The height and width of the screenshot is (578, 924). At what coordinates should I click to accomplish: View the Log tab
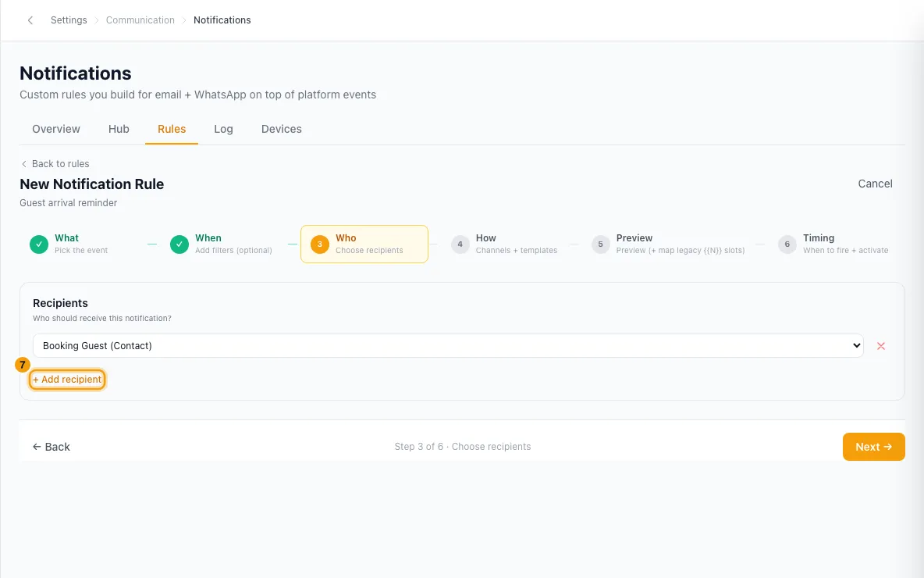point(223,129)
